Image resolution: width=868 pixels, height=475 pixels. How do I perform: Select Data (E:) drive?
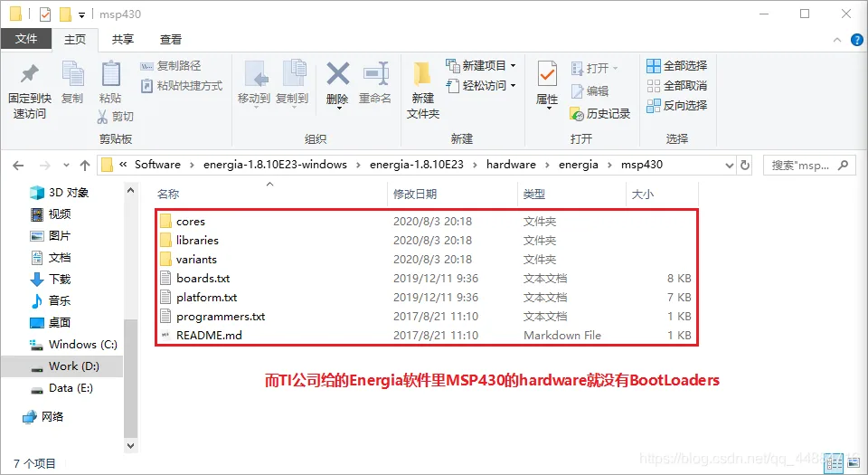62,388
